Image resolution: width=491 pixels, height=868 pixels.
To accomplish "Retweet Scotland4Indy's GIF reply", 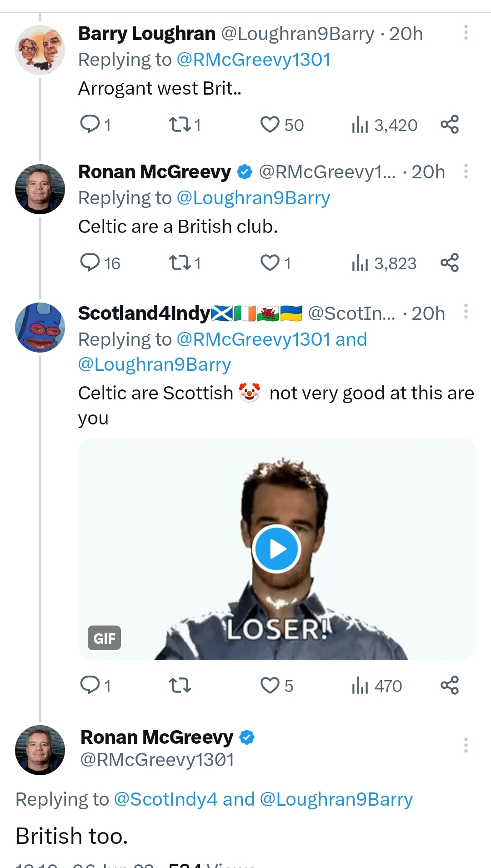I will (180, 685).
